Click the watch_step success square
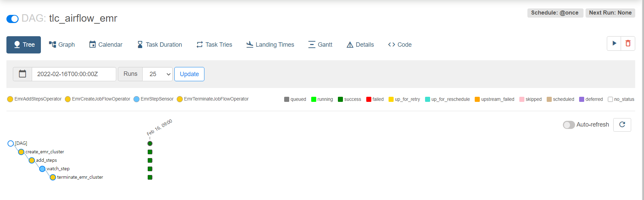Image resolution: width=644 pixels, height=200 pixels. [x=150, y=169]
